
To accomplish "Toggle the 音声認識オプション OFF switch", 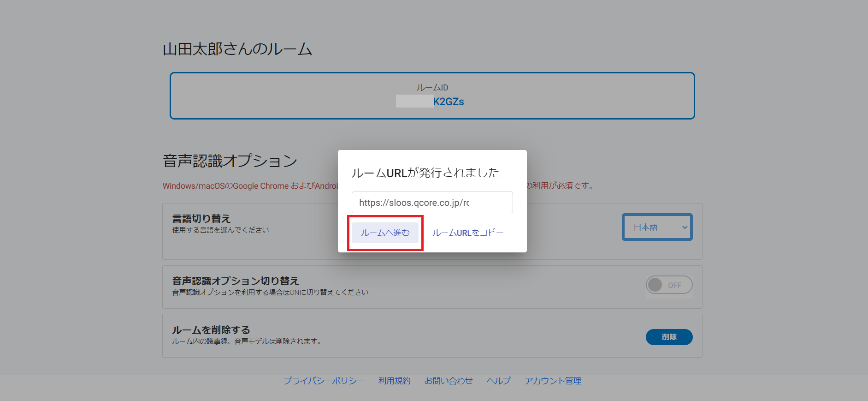I will click(x=668, y=285).
